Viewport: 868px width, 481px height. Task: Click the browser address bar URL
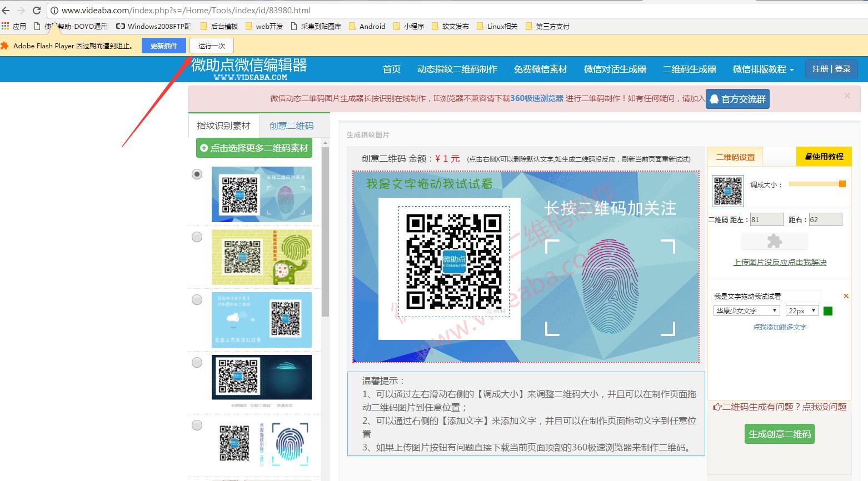click(186, 10)
